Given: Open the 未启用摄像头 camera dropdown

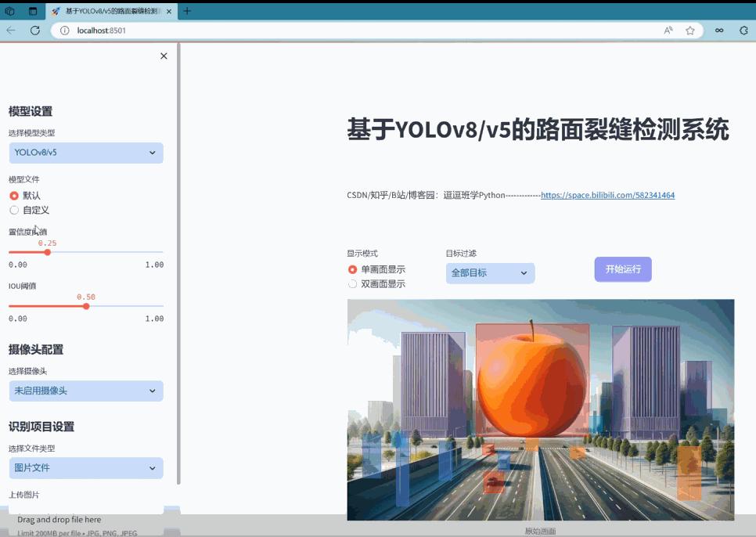Looking at the screenshot, I should 85,391.
